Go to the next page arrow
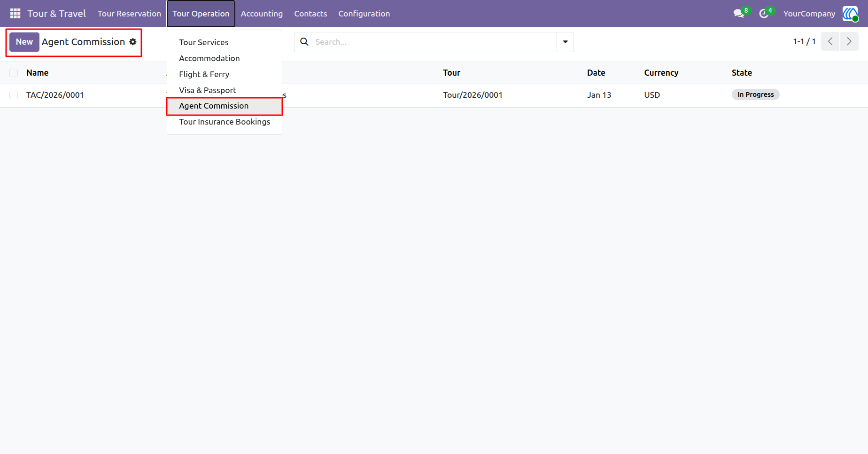The image size is (868, 454). tap(849, 41)
